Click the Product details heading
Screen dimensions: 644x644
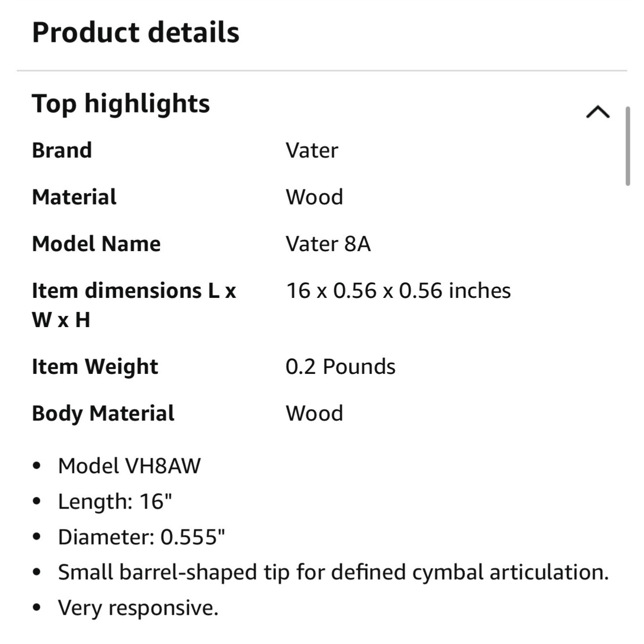135,32
